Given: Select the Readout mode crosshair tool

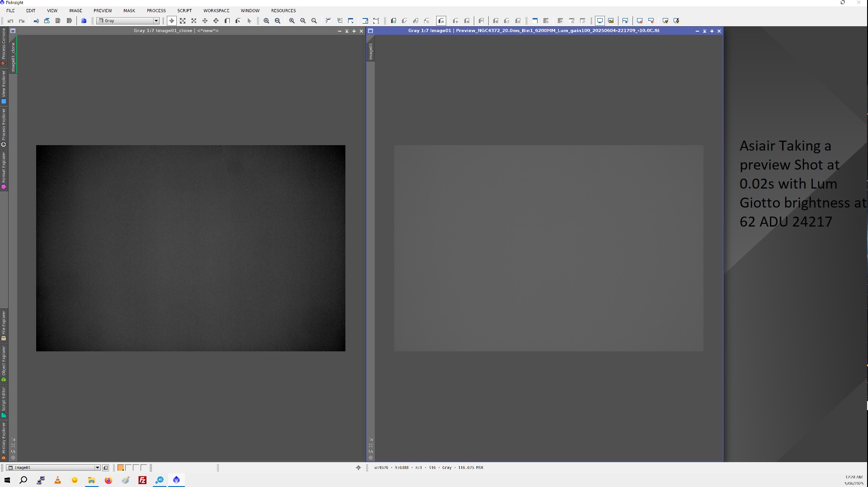Looking at the screenshot, I should pos(171,21).
